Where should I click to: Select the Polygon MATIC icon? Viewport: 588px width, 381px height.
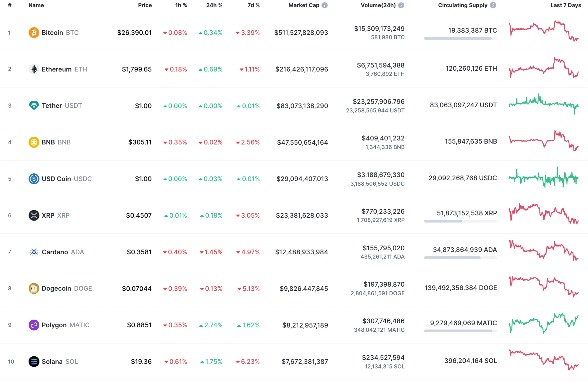[34, 325]
